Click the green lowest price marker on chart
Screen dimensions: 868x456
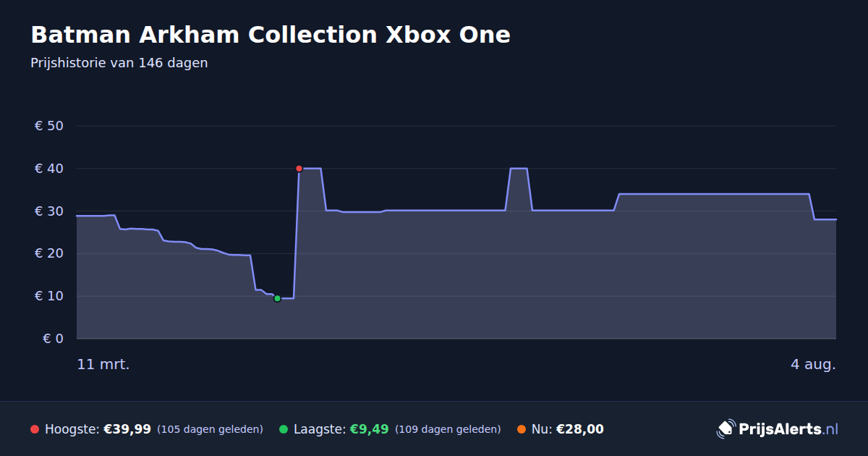tap(277, 298)
